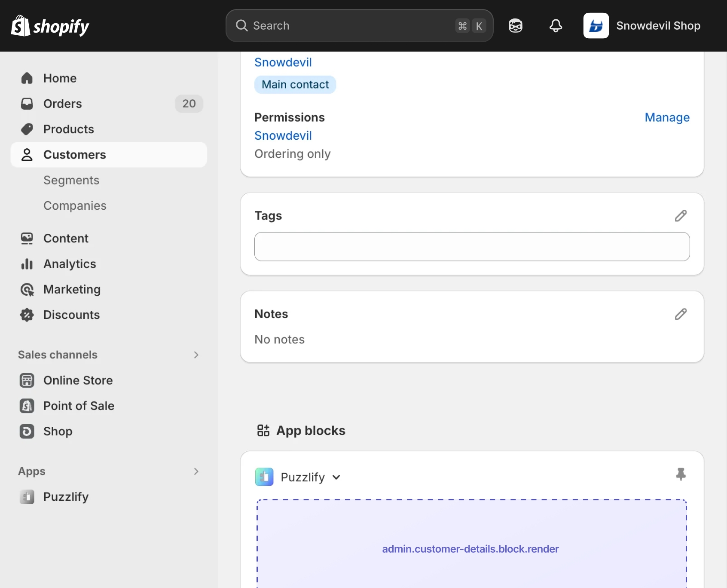Expand the Sales channels section
Viewport: 727px width, 588px height.
196,355
